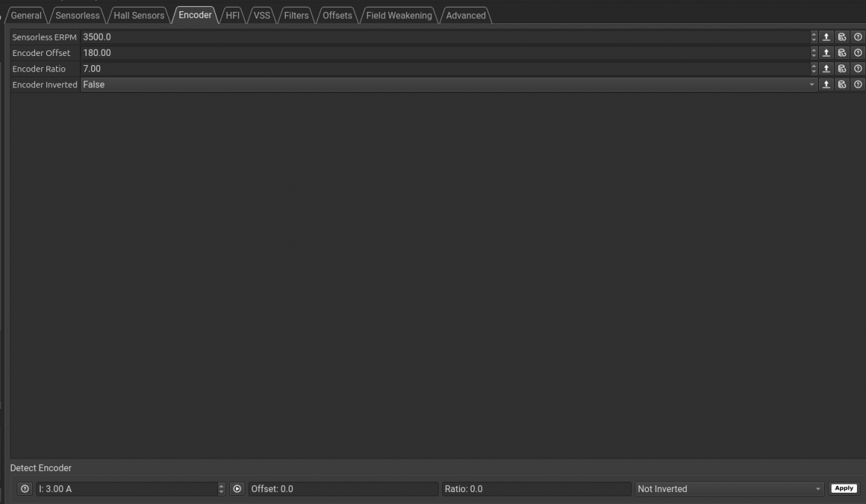Screen dimensions: 866x504
Task: Read default Encoder Ratio value icon
Action: (x=842, y=69)
